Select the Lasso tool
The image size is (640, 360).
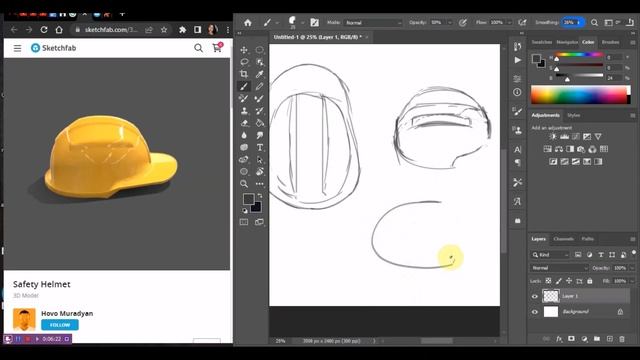pos(244,62)
